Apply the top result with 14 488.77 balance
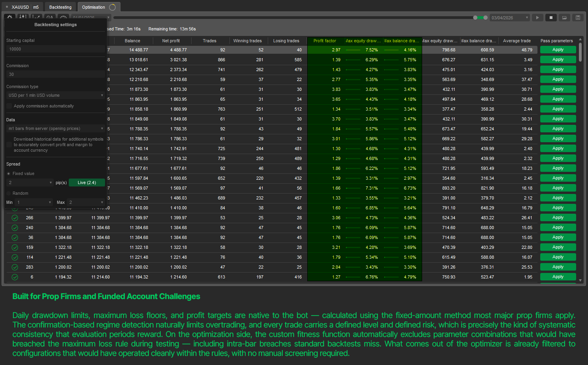The width and height of the screenshot is (588, 365). tap(558, 49)
